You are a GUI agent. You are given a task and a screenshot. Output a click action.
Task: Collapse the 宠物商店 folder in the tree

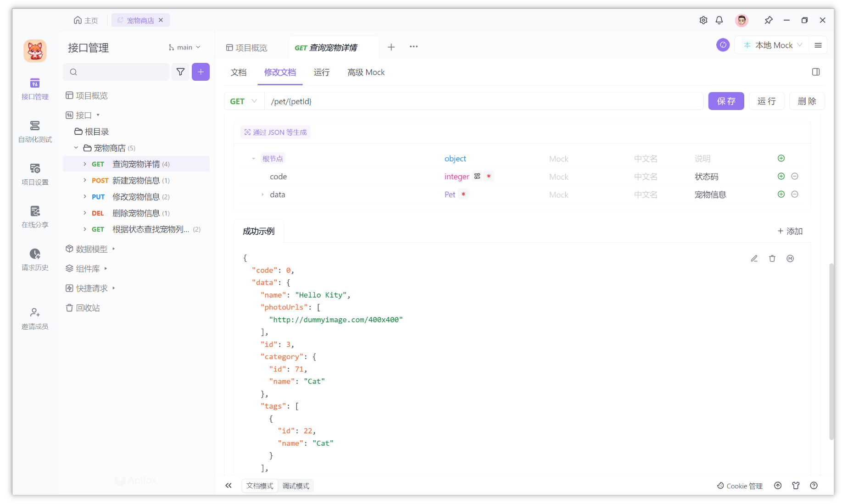[76, 148]
